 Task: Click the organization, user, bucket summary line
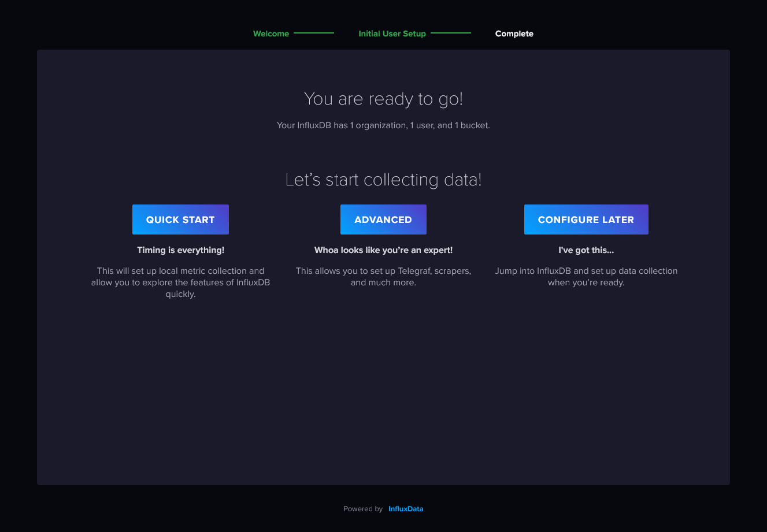click(x=383, y=125)
